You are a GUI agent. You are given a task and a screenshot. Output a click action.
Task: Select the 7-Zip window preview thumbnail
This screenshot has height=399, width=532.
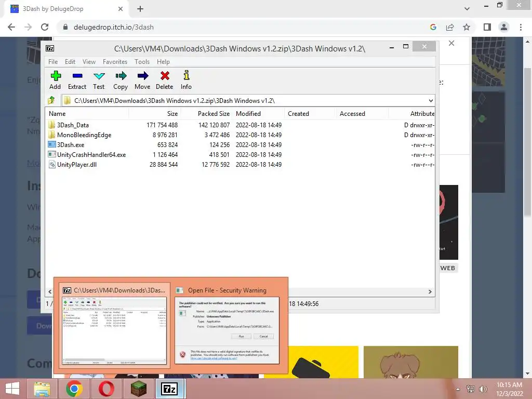[x=114, y=325]
